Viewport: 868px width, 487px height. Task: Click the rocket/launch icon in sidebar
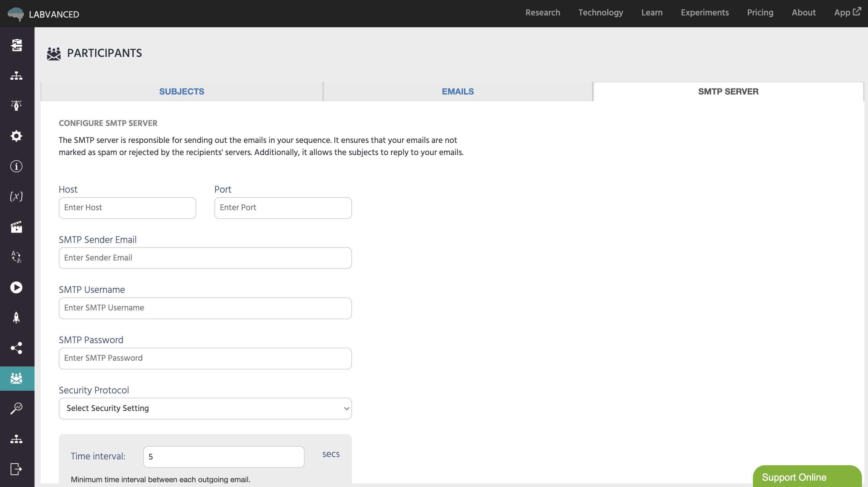click(16, 318)
